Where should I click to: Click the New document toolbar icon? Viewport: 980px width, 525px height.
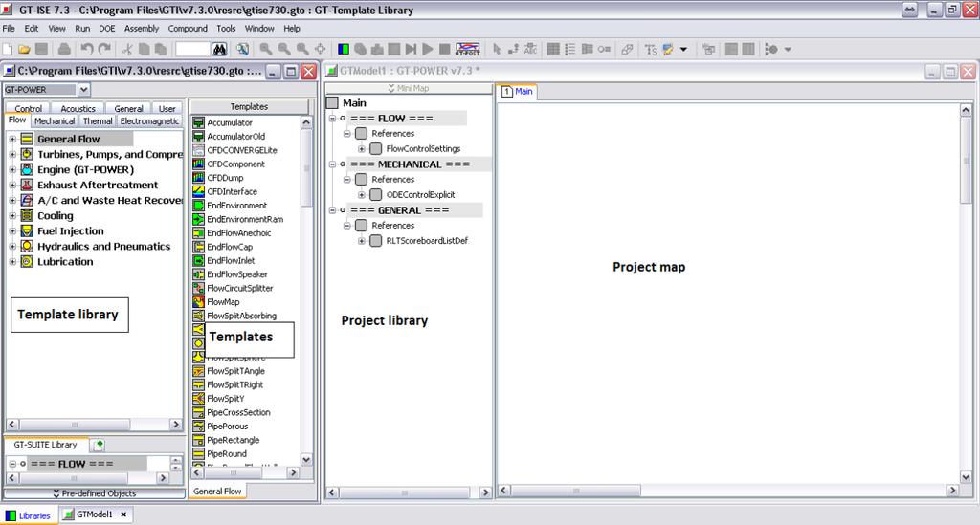click(x=8, y=49)
